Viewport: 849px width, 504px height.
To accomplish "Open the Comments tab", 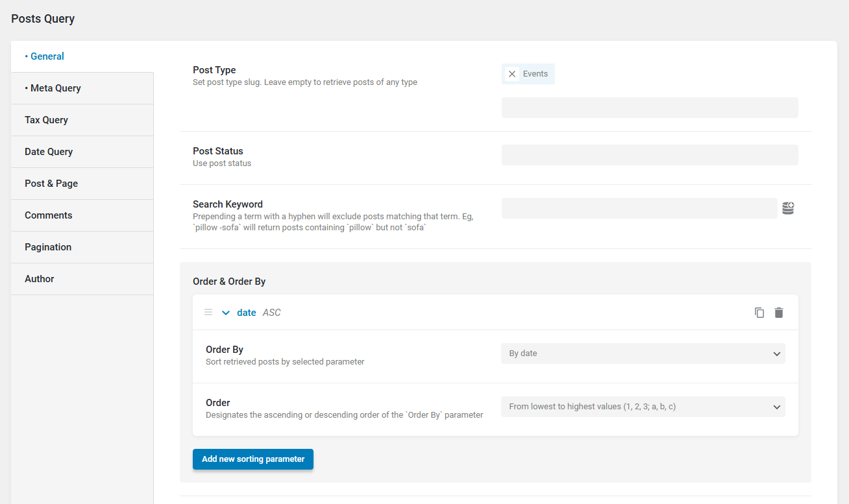I will 49,215.
